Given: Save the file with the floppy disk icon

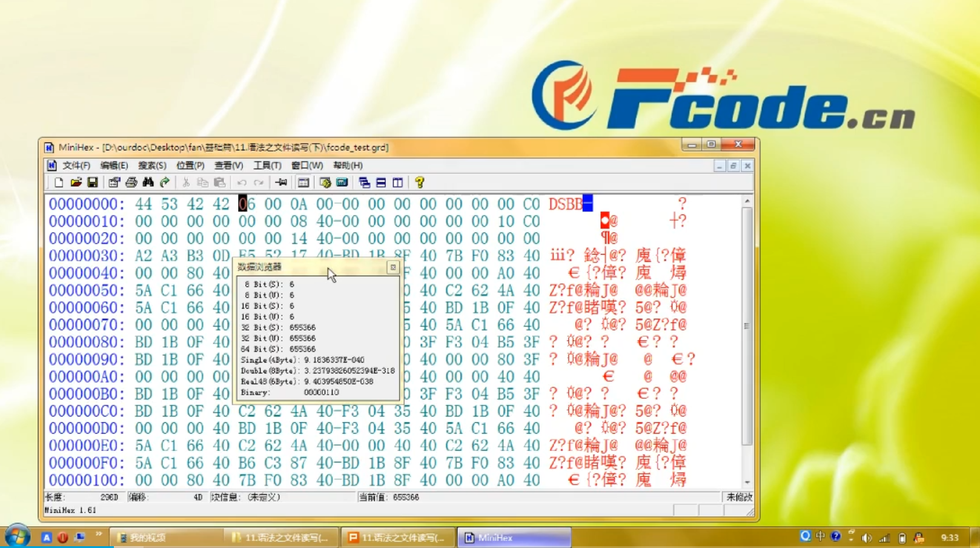Looking at the screenshot, I should point(92,182).
